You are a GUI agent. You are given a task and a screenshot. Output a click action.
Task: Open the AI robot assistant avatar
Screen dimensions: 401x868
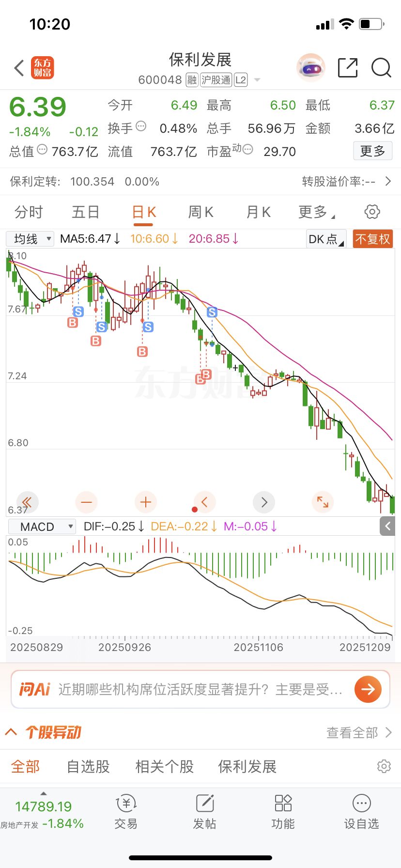click(310, 68)
